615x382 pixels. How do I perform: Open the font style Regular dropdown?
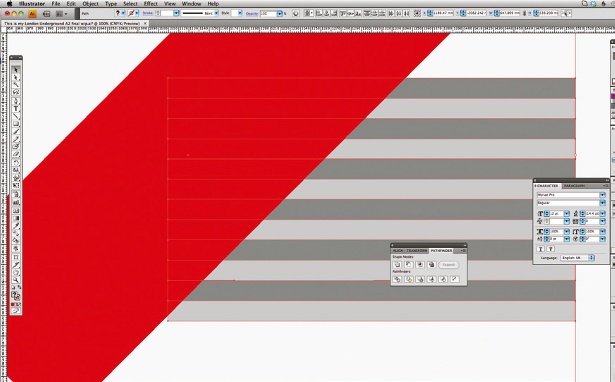tap(602, 203)
